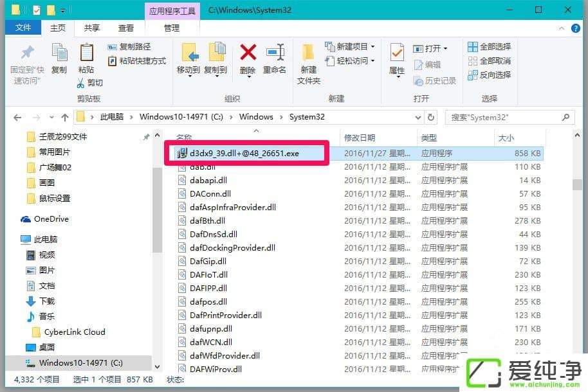This screenshot has width=588, height=392.
Task: Select file dafDockingProvider.dll
Action: coord(359,247)
